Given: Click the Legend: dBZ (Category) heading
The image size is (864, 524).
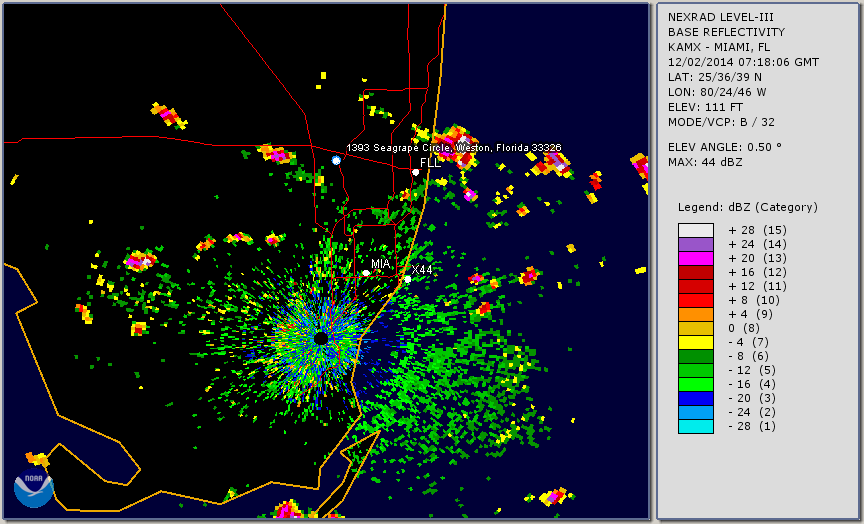Looking at the screenshot, I should 748,207.
